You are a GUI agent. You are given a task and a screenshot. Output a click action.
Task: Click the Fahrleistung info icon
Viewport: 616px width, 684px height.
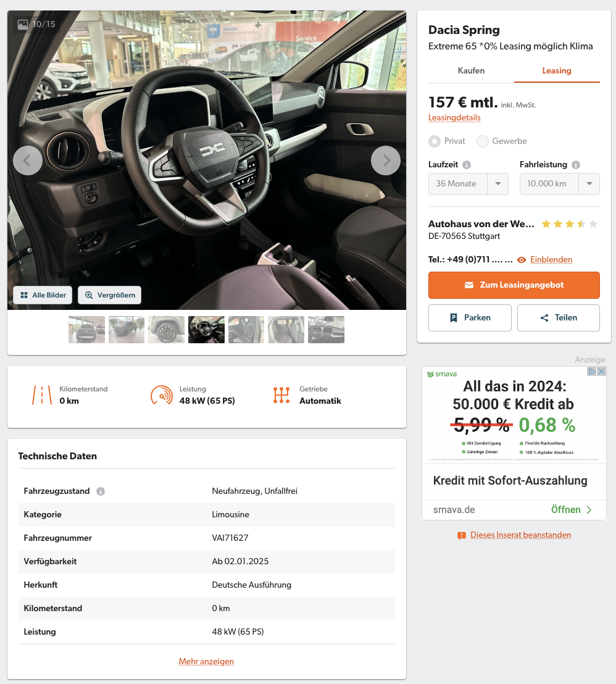pyautogui.click(x=576, y=165)
